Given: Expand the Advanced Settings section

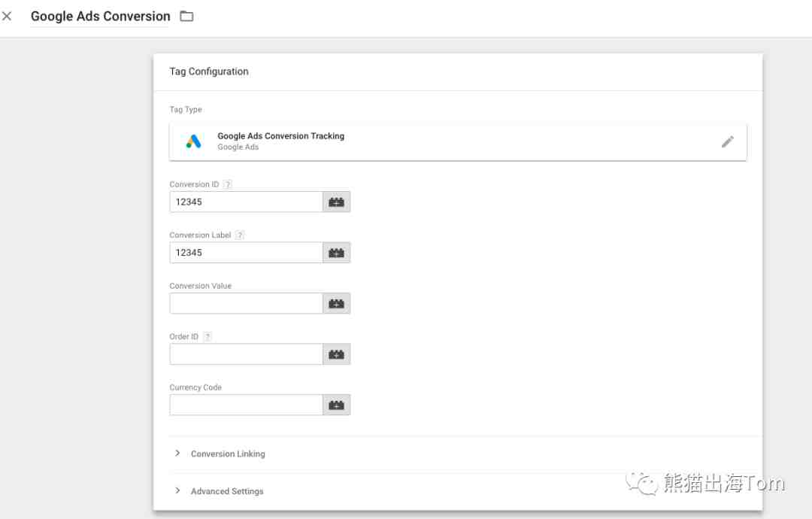Looking at the screenshot, I should 177,490.
